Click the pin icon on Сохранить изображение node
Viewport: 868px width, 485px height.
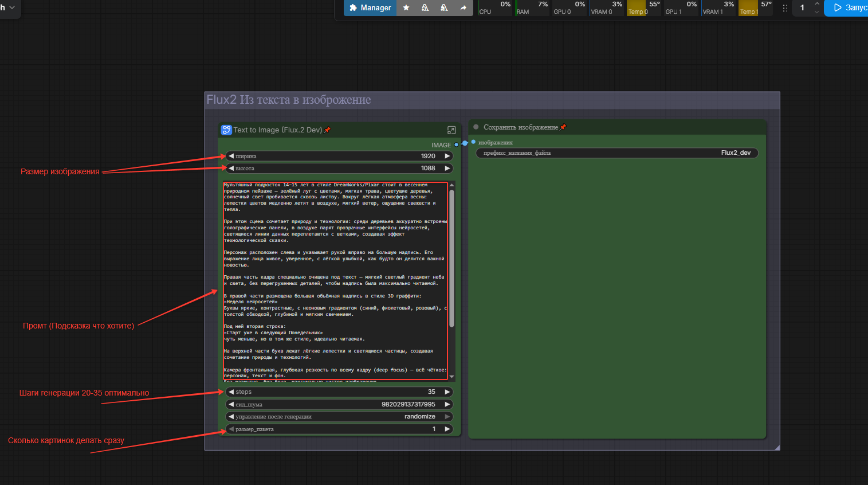[563, 127]
